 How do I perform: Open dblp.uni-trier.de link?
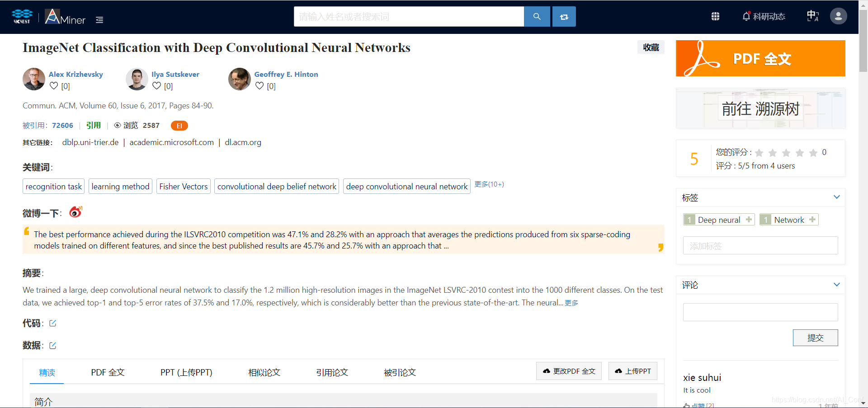[x=90, y=142]
